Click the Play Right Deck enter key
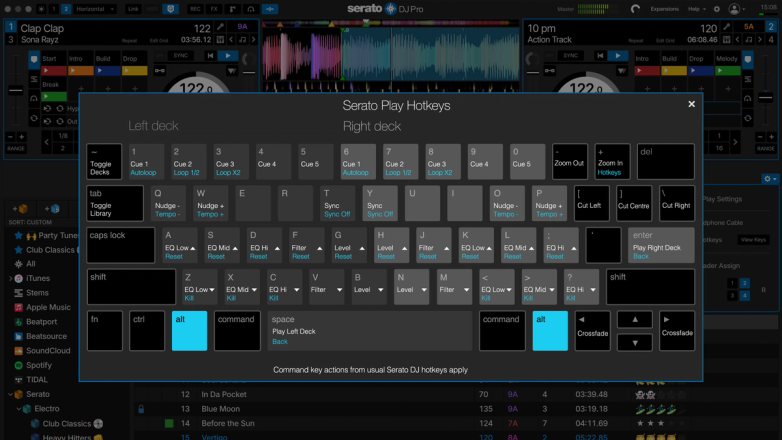Image resolution: width=782 pixels, height=440 pixels. 661,246
